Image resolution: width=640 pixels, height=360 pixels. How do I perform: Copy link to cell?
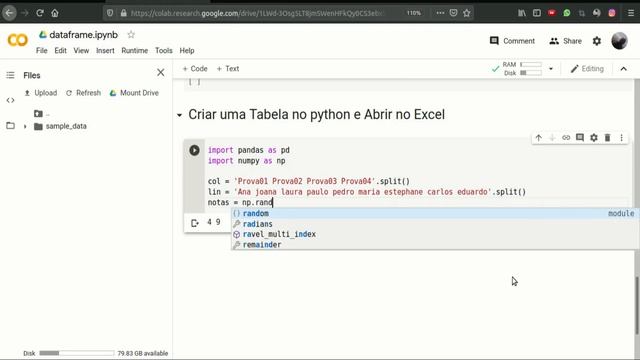pos(566,138)
